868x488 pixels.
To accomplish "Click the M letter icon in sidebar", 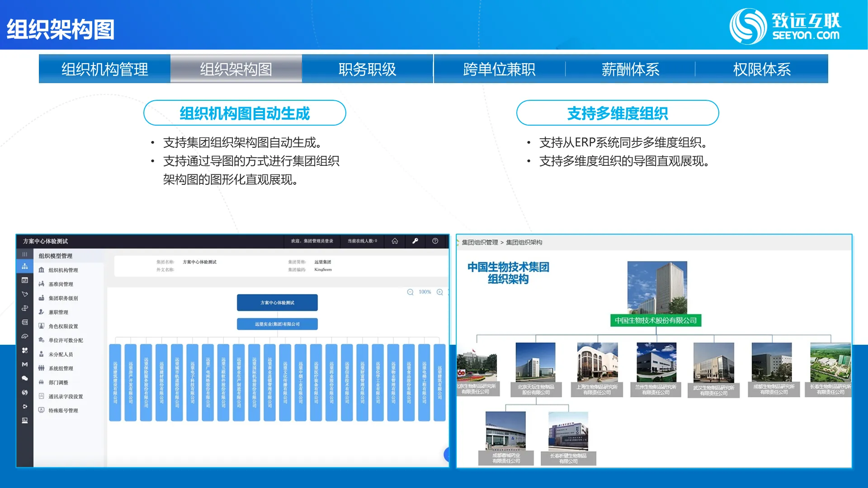I will [x=25, y=364].
